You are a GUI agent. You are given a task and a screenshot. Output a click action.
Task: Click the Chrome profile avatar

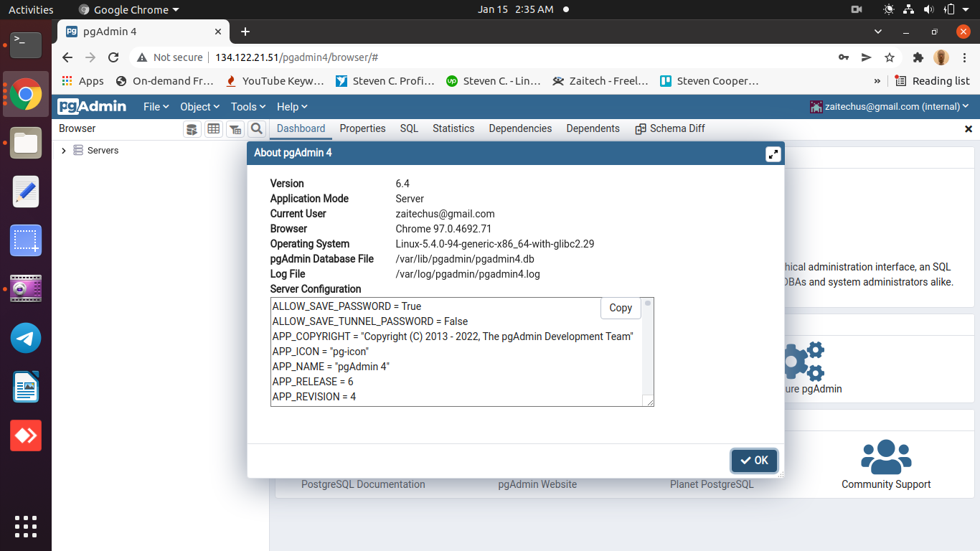click(941, 57)
